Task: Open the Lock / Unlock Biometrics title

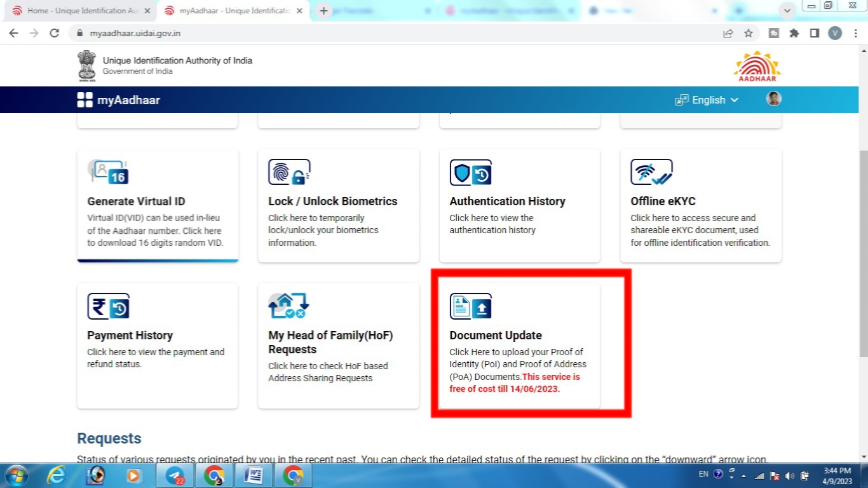Action: click(x=333, y=201)
